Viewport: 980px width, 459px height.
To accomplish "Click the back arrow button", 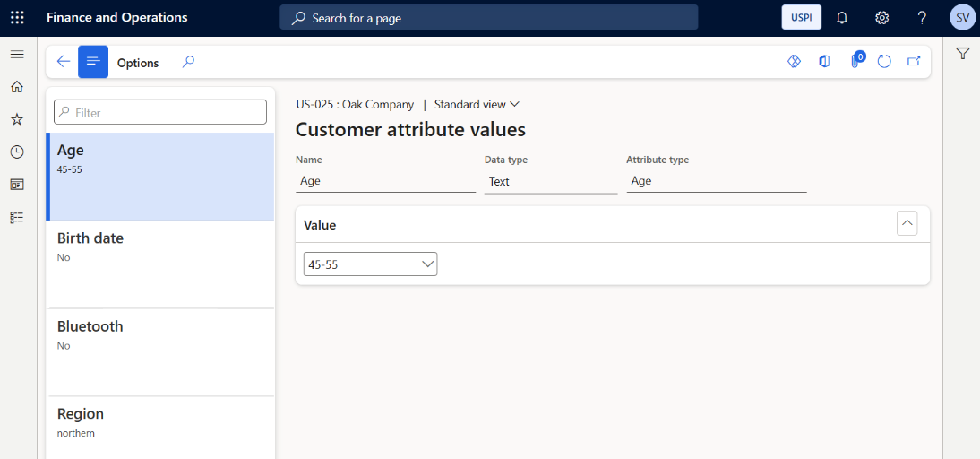I will click(x=63, y=61).
